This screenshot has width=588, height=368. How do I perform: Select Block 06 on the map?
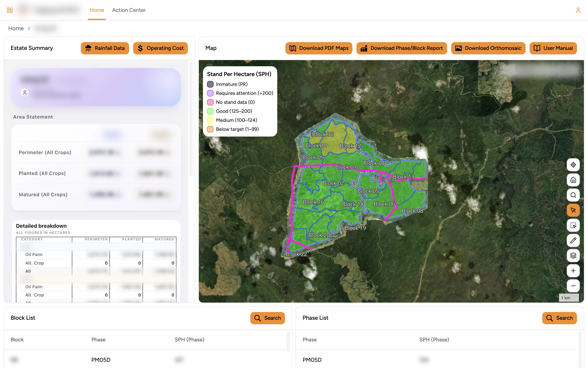[384, 204]
